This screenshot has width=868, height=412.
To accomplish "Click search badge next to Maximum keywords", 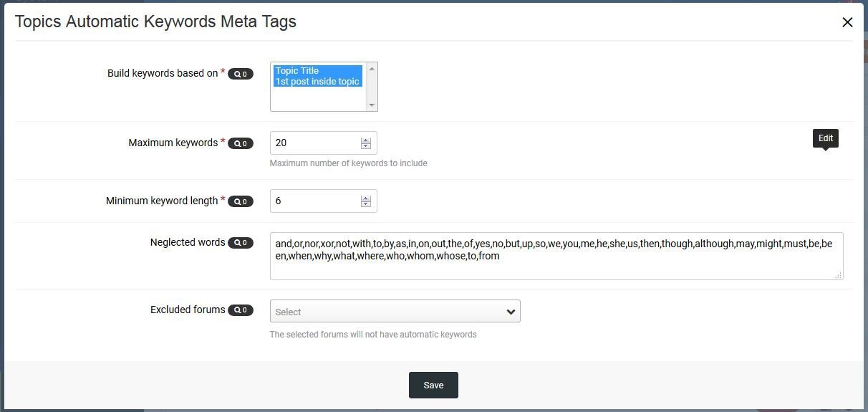I will pyautogui.click(x=241, y=143).
